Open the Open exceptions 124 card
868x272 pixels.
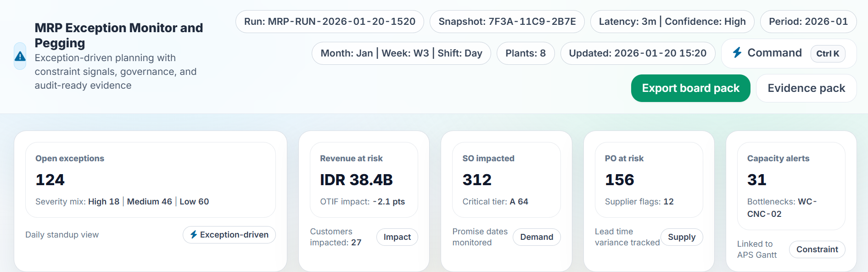pyautogui.click(x=151, y=180)
